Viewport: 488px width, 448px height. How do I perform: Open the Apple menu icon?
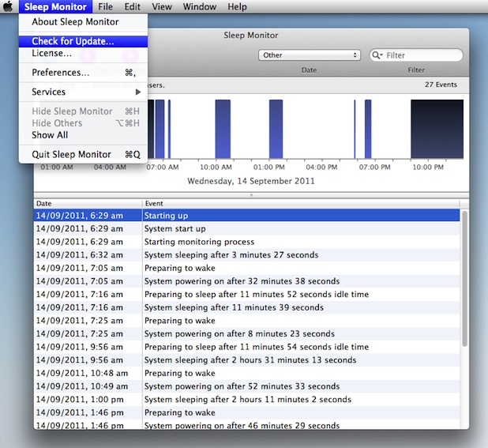click(8, 6)
